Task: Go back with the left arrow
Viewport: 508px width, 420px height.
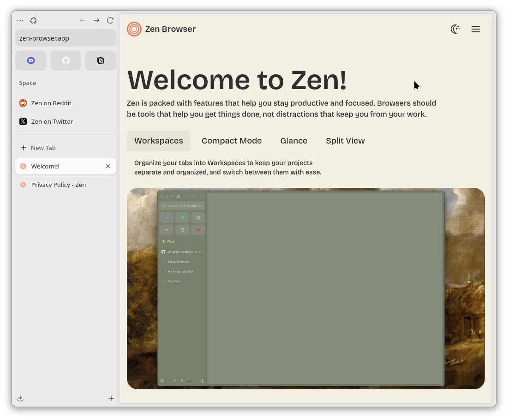Action: coord(83,20)
